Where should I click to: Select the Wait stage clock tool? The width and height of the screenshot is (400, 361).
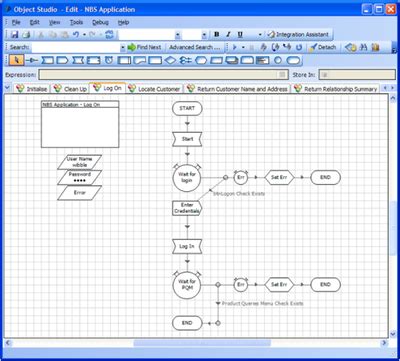(x=109, y=60)
